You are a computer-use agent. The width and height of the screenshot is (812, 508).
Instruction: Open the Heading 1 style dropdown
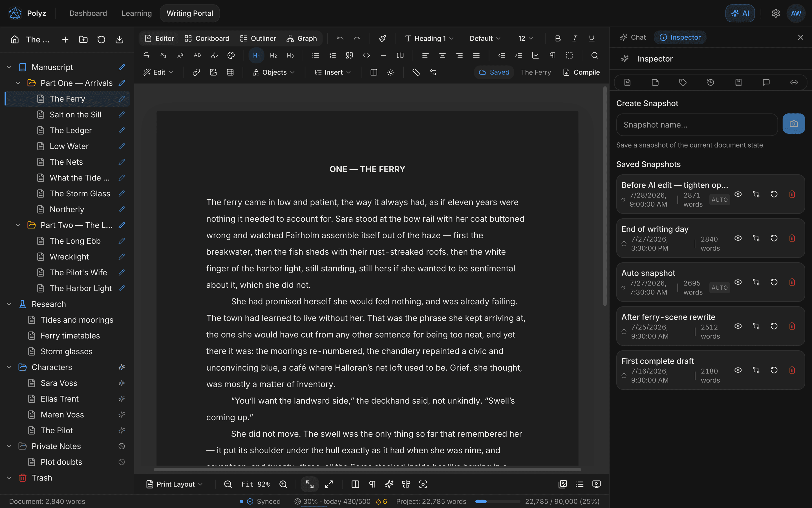tap(429, 38)
